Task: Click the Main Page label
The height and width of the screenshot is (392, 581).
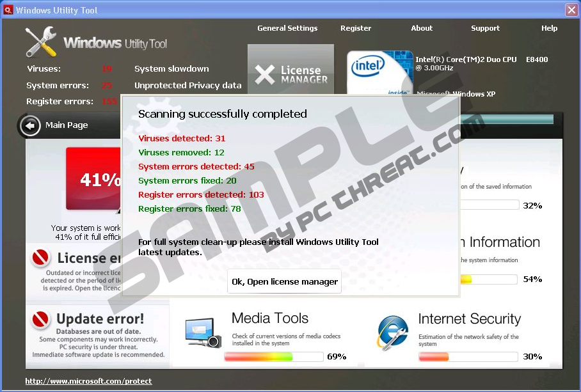Action: click(x=67, y=125)
